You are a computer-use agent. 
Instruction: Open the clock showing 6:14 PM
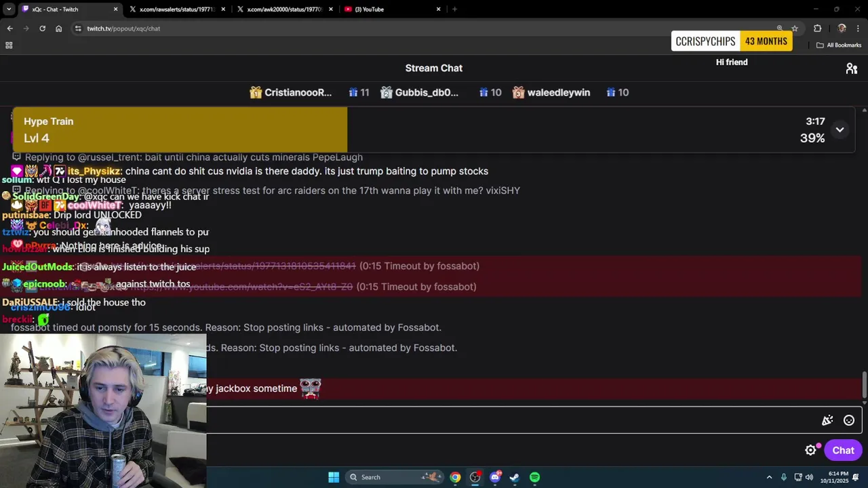pos(834,477)
